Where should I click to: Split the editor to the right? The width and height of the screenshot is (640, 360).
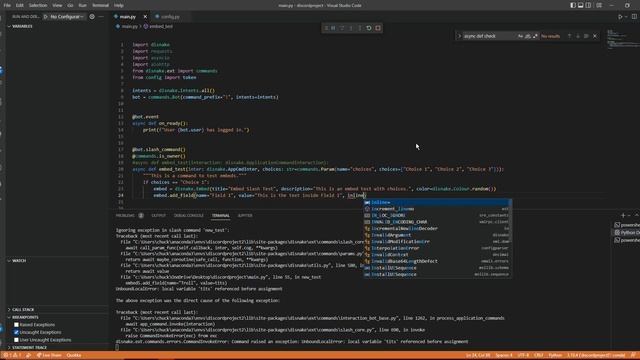pyautogui.click(x=634, y=17)
